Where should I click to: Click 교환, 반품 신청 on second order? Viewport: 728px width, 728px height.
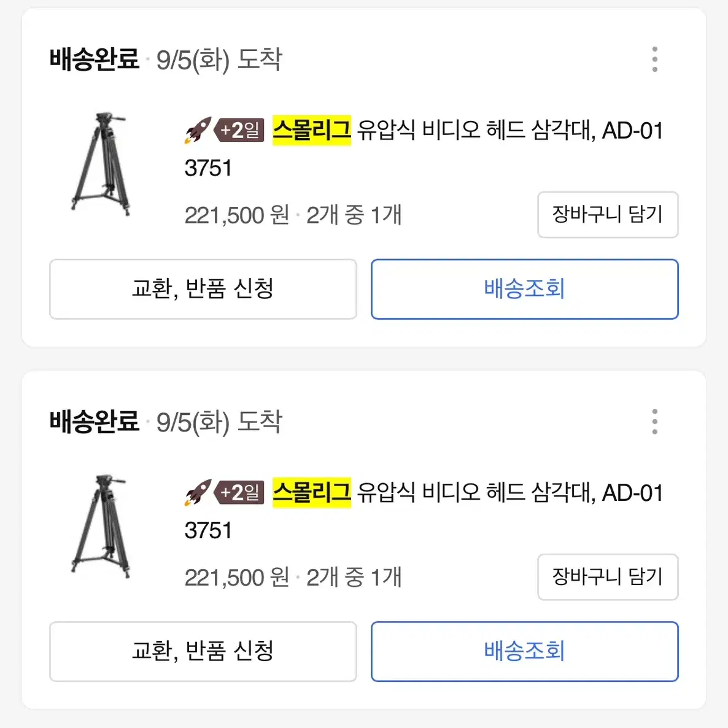pyautogui.click(x=203, y=651)
